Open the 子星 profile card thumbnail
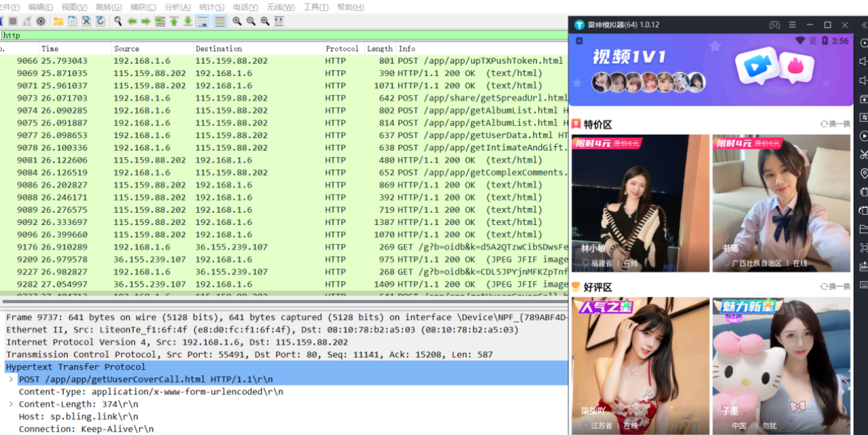This screenshot has width=868, height=435. (781, 365)
